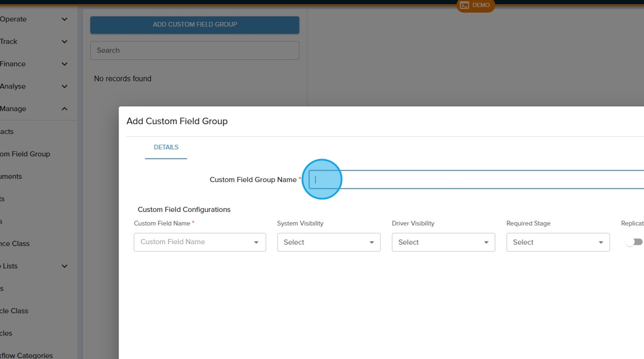Switch to the DETAILS tab
The image size is (644, 359).
(166, 148)
